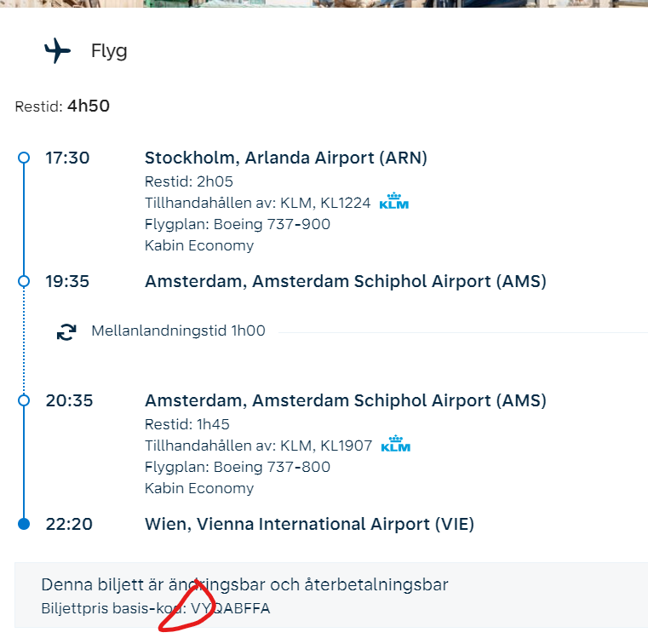
Task: Click the 20:35 departure timeline dot
Action: [24, 400]
